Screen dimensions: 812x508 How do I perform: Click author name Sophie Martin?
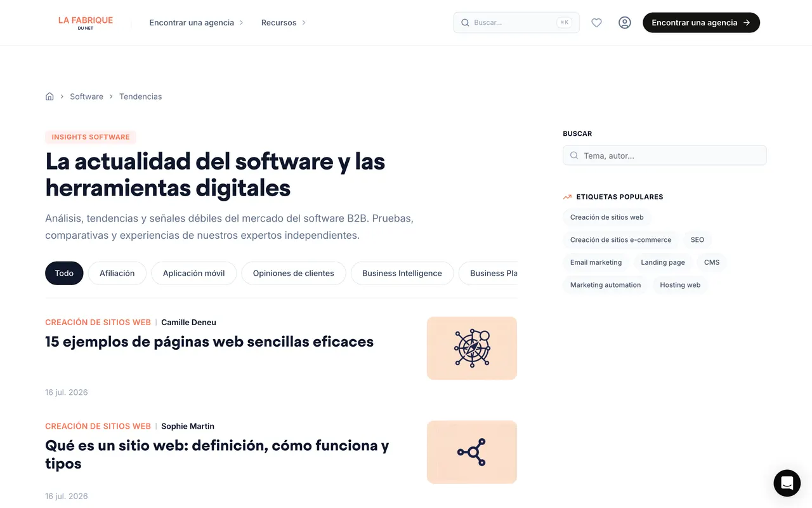188,426
